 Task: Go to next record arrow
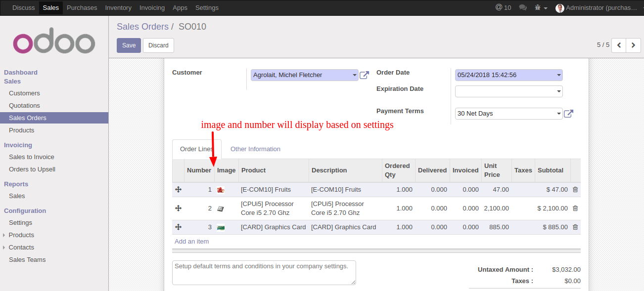634,45
